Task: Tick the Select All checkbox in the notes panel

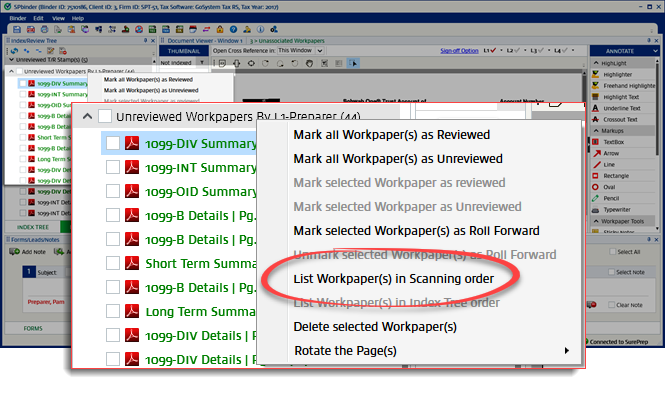Action: point(612,251)
